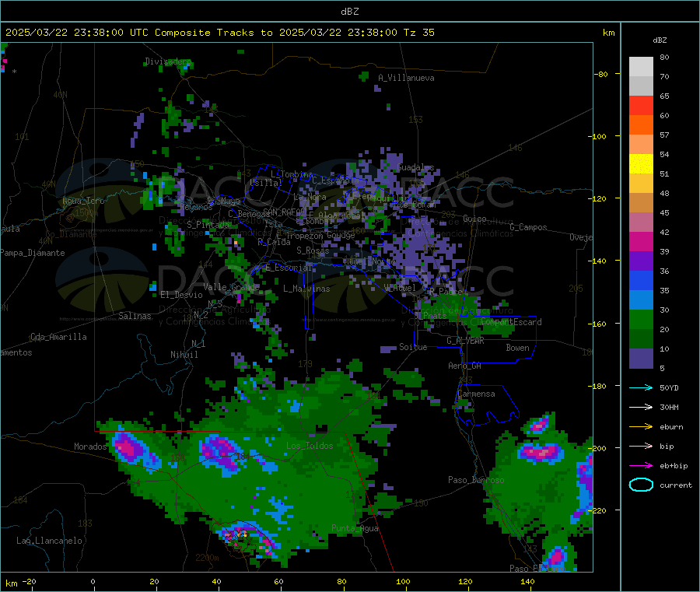Click the -80 km tick on right axis
Viewport: 700px width, 592px height.
click(x=600, y=74)
